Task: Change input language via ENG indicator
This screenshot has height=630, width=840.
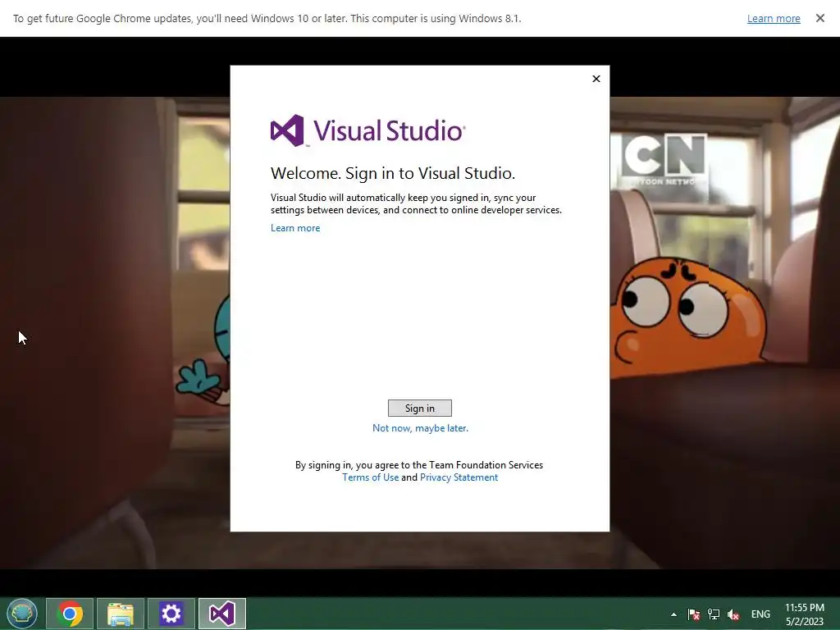Action: (x=760, y=614)
